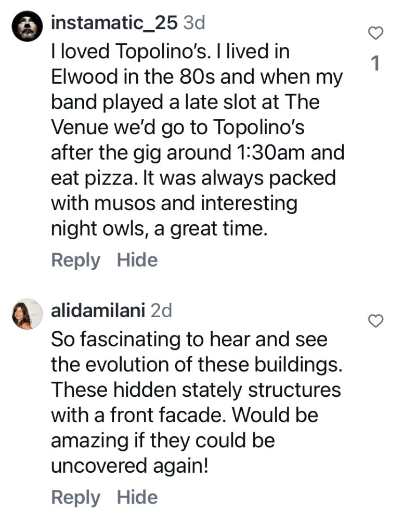Open the alidamilani username link

tap(98, 310)
